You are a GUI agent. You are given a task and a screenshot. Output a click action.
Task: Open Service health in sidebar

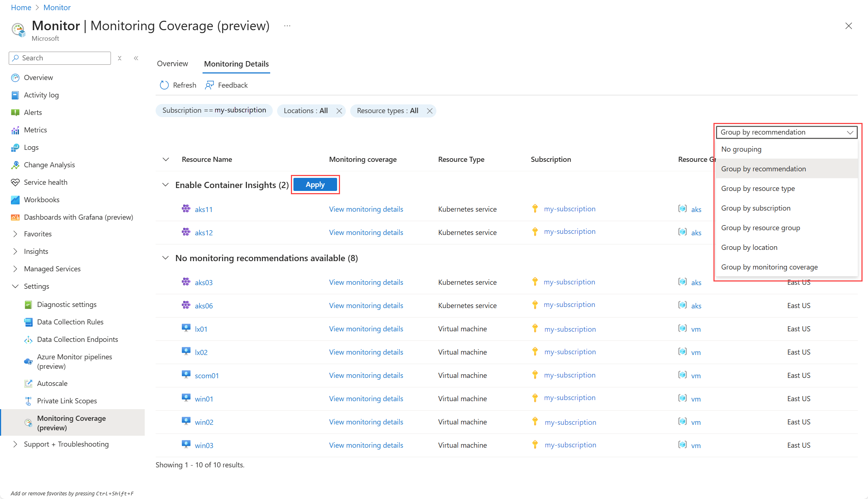coord(45,182)
